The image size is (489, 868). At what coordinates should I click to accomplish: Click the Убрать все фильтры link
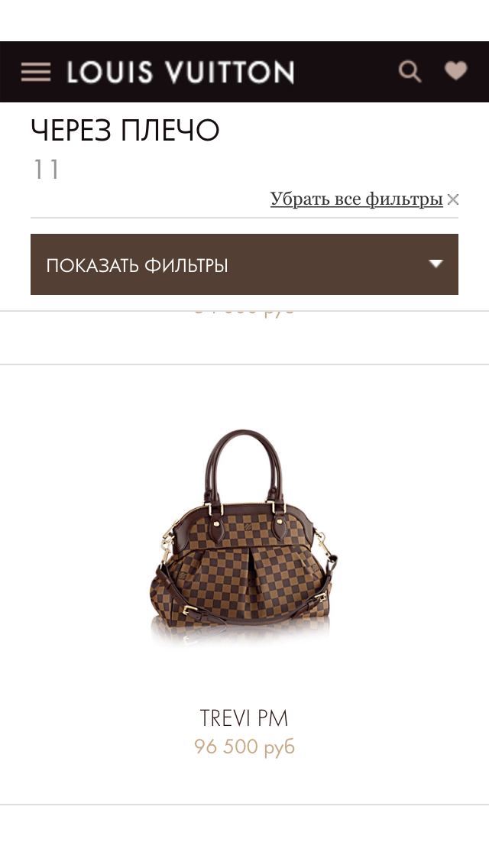[356, 199]
